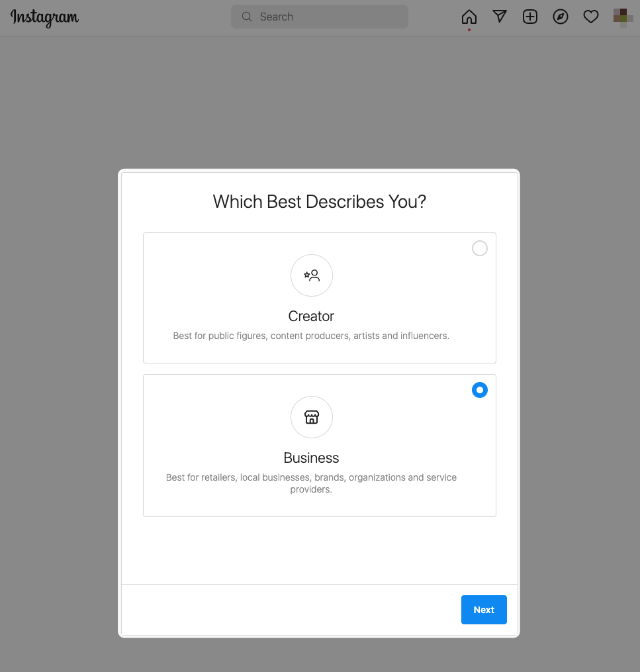The width and height of the screenshot is (640, 672).
Task: Click the New Post plus icon
Action: [x=530, y=17]
